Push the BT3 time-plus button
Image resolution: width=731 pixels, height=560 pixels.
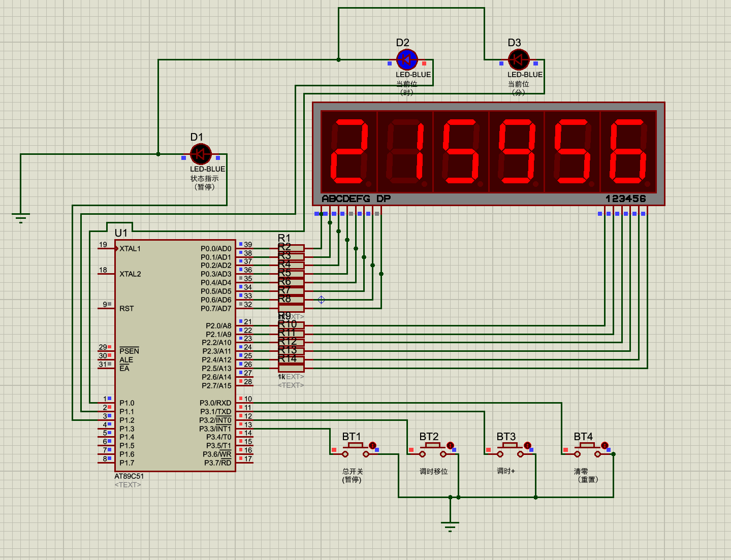[x=510, y=450]
